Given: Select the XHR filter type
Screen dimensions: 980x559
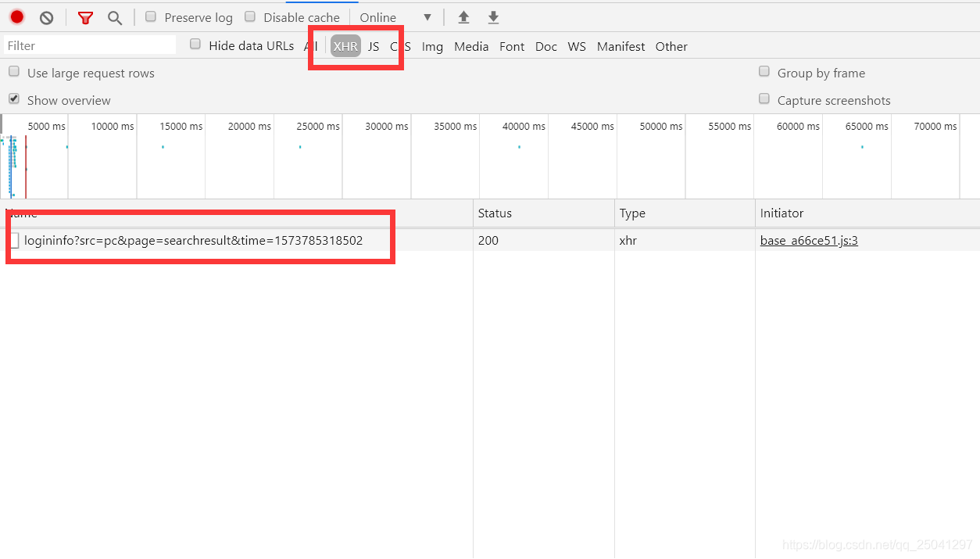Looking at the screenshot, I should pos(345,46).
